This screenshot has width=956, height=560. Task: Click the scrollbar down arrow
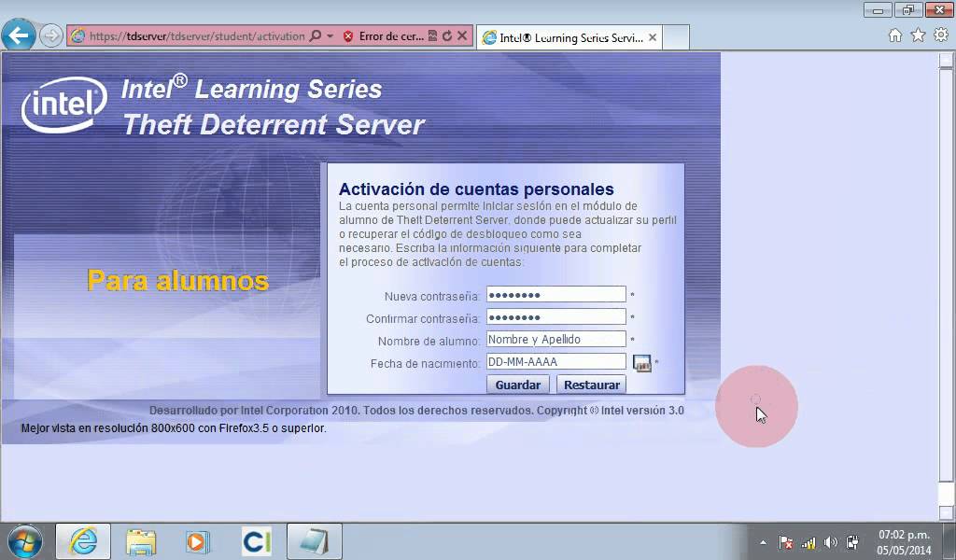pos(947,511)
